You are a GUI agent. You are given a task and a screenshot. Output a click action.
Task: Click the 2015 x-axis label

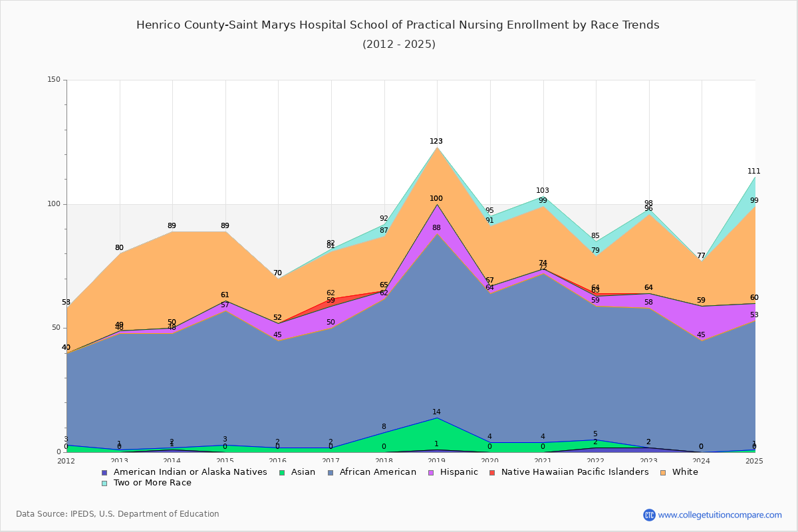pyautogui.click(x=225, y=461)
